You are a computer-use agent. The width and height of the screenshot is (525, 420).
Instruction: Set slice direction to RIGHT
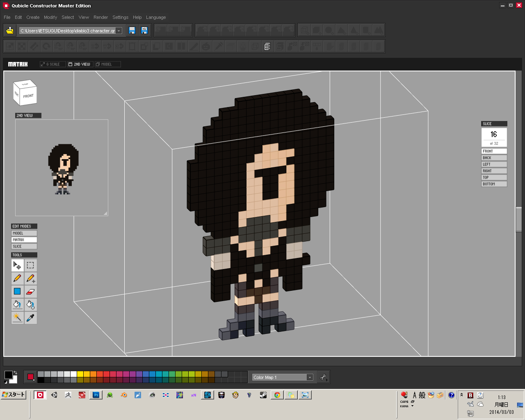tap(494, 171)
